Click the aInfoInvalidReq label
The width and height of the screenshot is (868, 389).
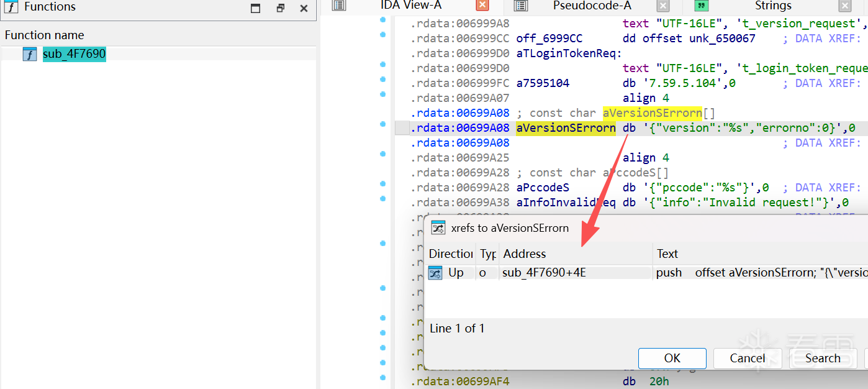pos(566,203)
